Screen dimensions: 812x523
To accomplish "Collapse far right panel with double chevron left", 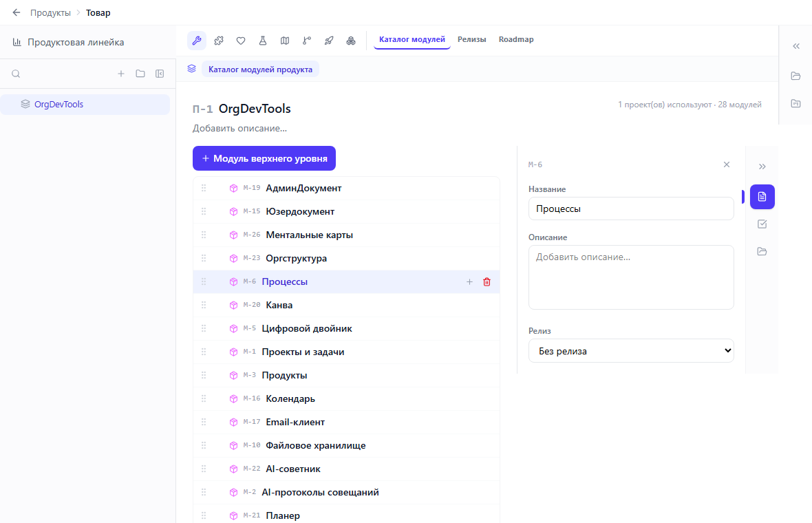I will pyautogui.click(x=796, y=46).
